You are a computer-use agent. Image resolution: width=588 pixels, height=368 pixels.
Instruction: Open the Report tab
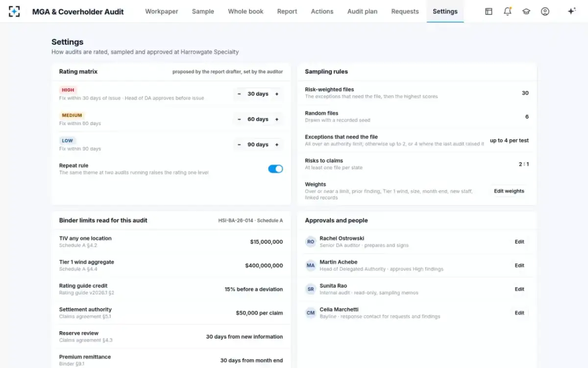point(287,11)
